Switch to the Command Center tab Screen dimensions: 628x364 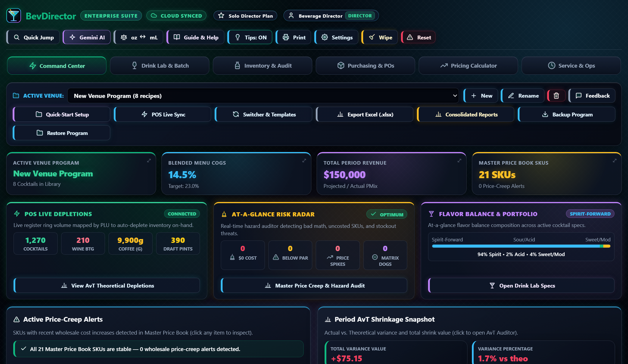coord(57,66)
